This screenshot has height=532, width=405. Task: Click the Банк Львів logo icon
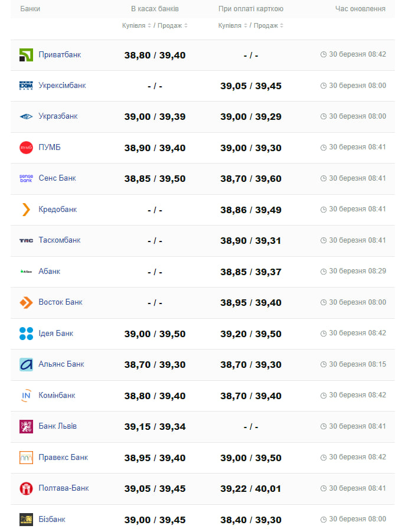[26, 426]
